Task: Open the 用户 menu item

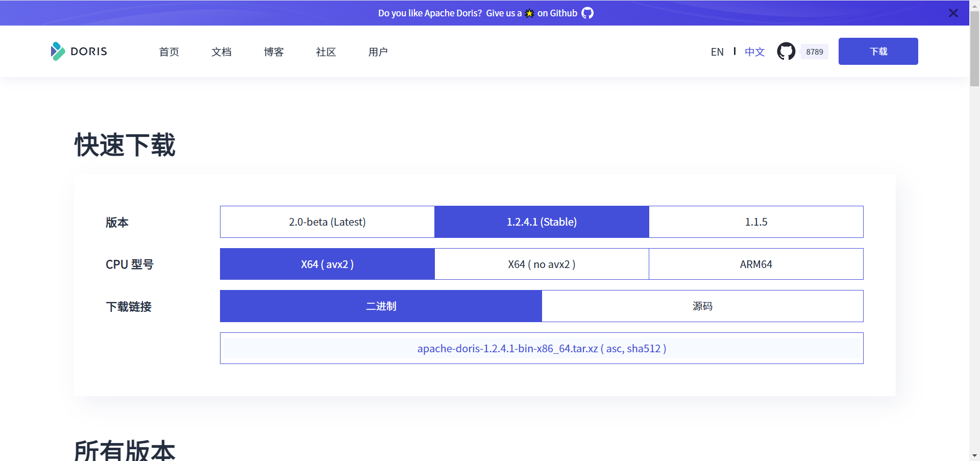Action: [x=378, y=52]
